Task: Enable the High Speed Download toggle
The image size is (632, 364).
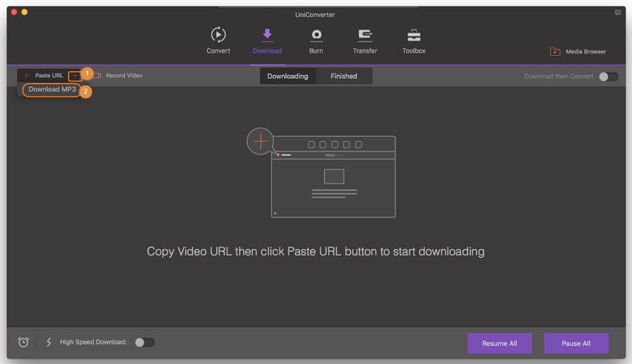Action: (145, 342)
